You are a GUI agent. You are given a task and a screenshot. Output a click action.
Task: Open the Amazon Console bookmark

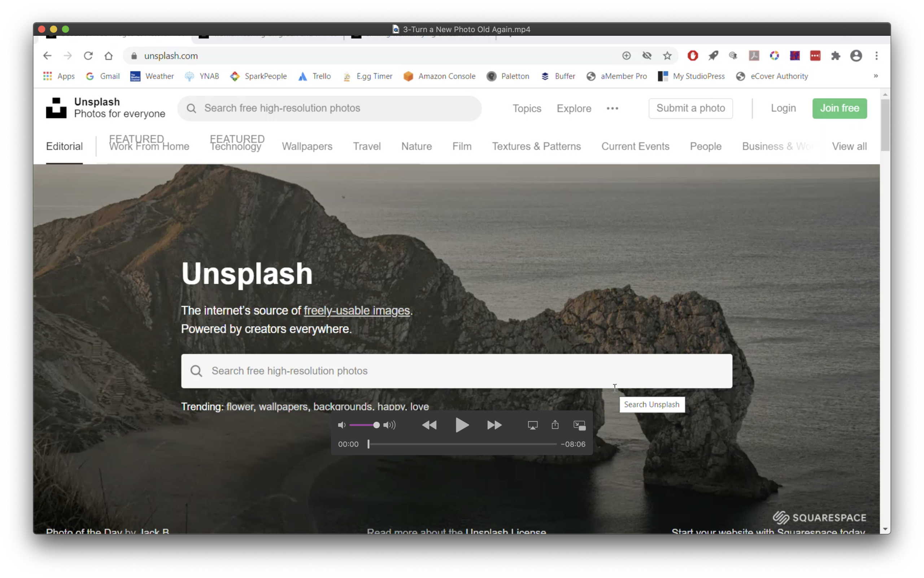coord(439,76)
